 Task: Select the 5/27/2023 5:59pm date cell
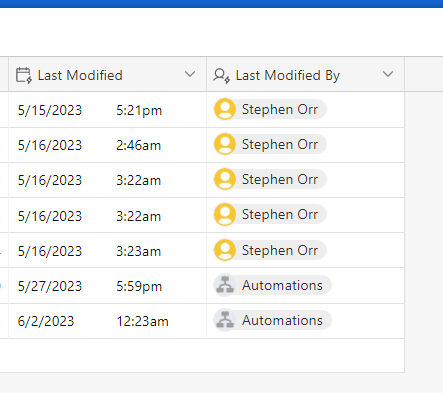107,286
